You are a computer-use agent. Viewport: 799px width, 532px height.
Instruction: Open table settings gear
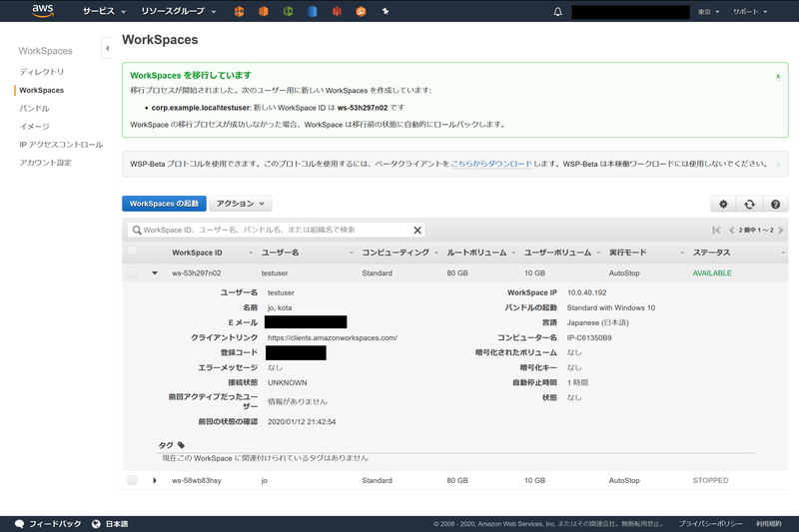point(723,205)
